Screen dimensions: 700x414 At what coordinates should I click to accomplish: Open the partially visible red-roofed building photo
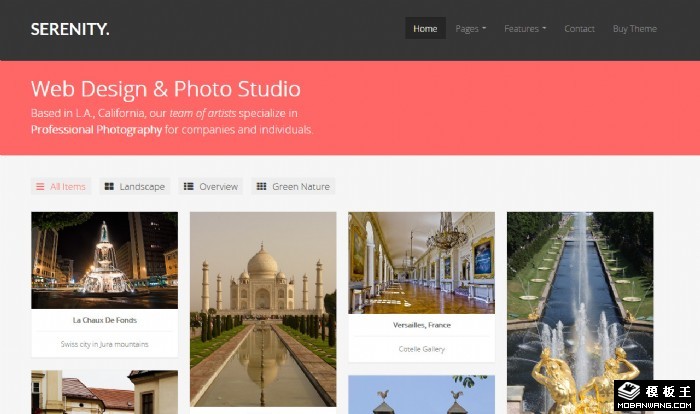click(104, 393)
